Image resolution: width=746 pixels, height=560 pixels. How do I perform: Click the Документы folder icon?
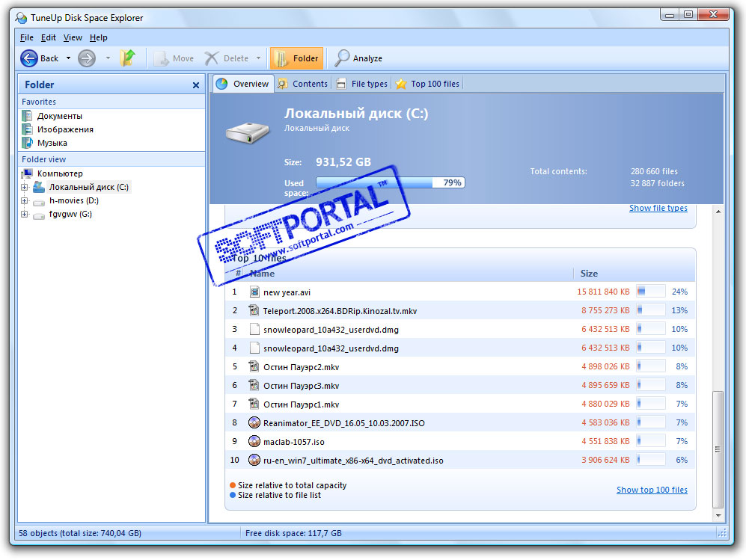coord(28,116)
